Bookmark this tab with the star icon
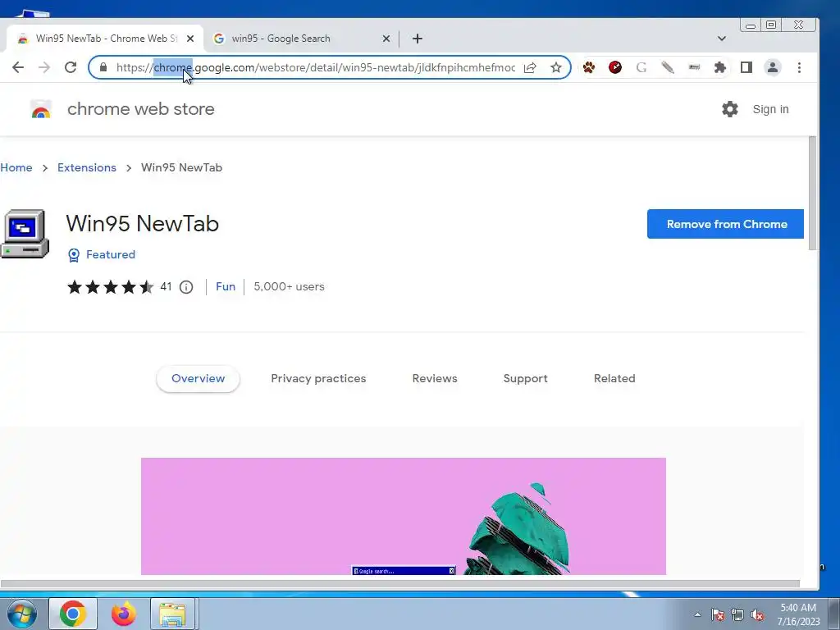Screen dimensions: 840x630 [556, 67]
